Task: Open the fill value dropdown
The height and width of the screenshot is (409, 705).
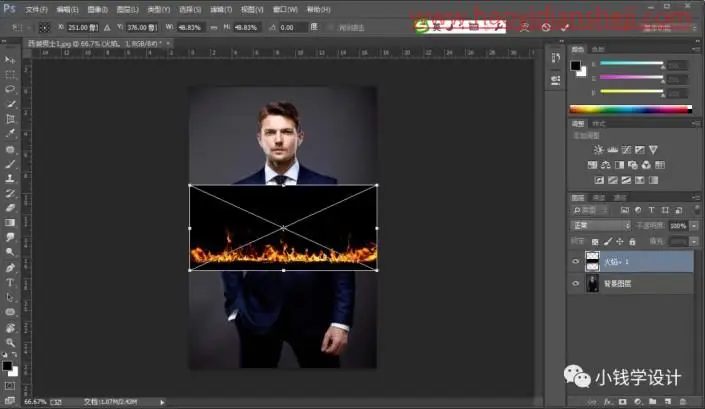Action: tap(695, 242)
